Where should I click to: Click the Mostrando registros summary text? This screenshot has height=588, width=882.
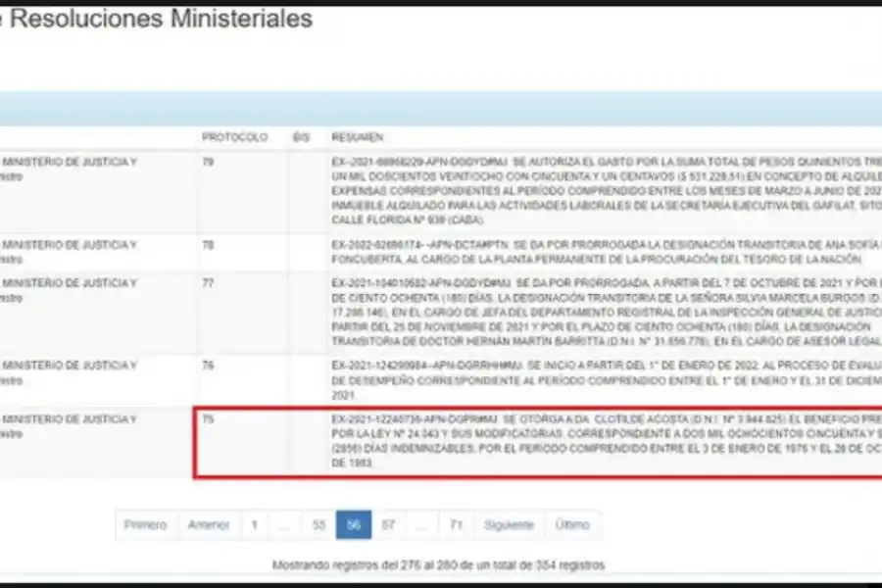[441, 562]
